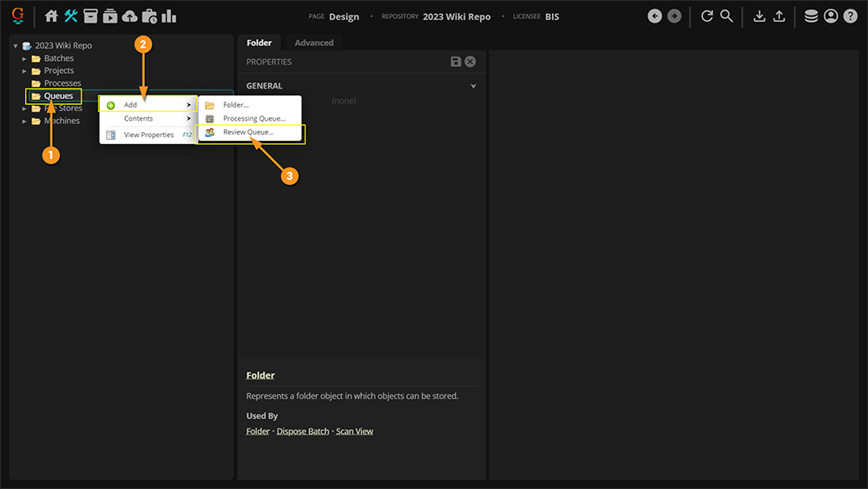
Task: Expand the Batches folder arrow
Action: [25, 58]
